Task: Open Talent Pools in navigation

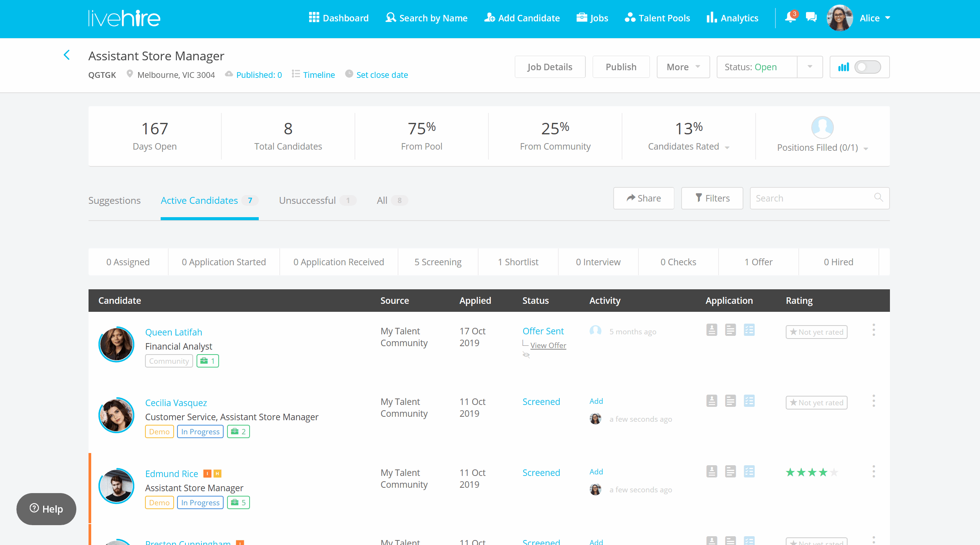Action: pyautogui.click(x=657, y=18)
